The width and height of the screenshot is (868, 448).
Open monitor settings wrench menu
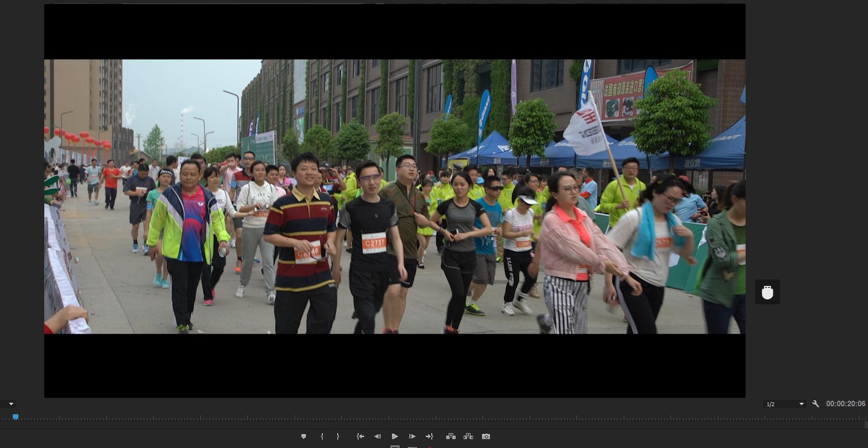tap(815, 404)
